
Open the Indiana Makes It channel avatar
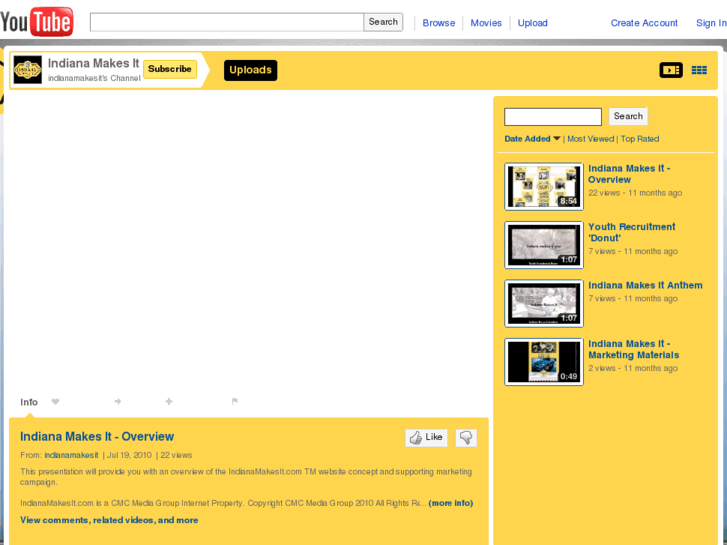27,70
